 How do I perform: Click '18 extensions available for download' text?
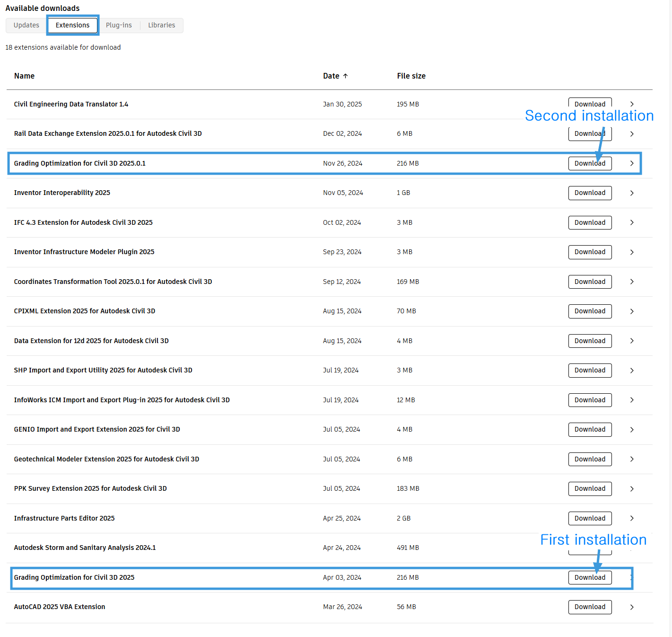click(x=63, y=47)
